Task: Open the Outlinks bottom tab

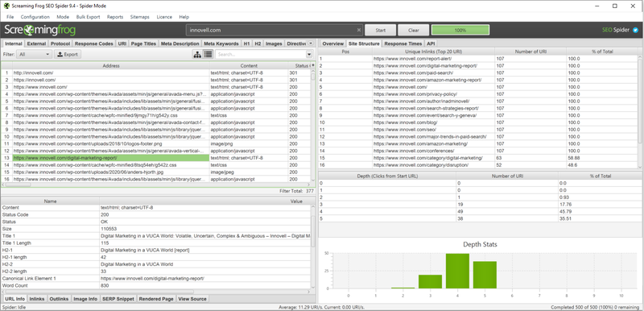Action: (59, 299)
